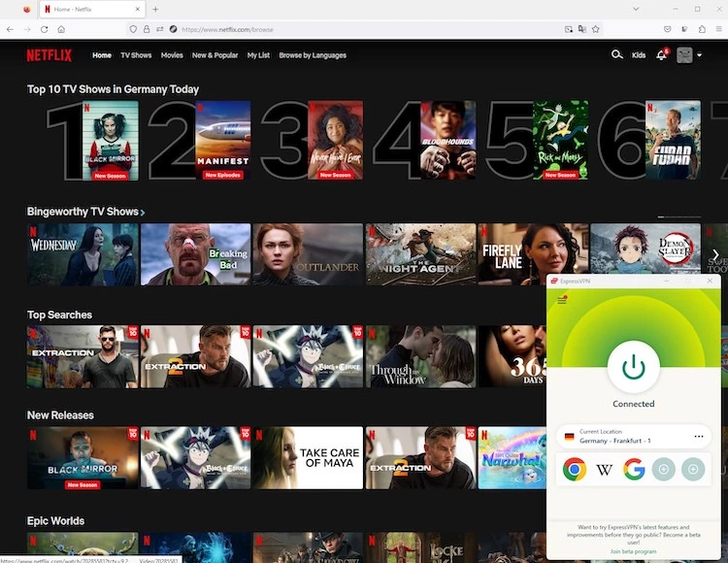Open FUBAR poster
Screen dimensions: 728x563
(673, 140)
